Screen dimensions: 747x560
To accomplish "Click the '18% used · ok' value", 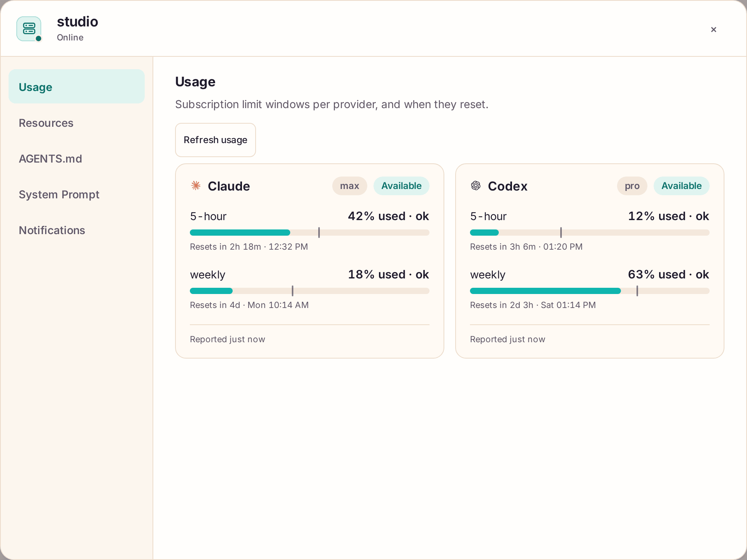I will (388, 275).
